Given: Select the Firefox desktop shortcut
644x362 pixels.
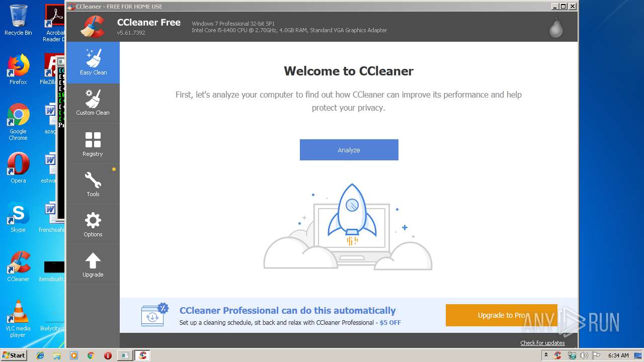Looking at the screenshot, I should [x=18, y=69].
